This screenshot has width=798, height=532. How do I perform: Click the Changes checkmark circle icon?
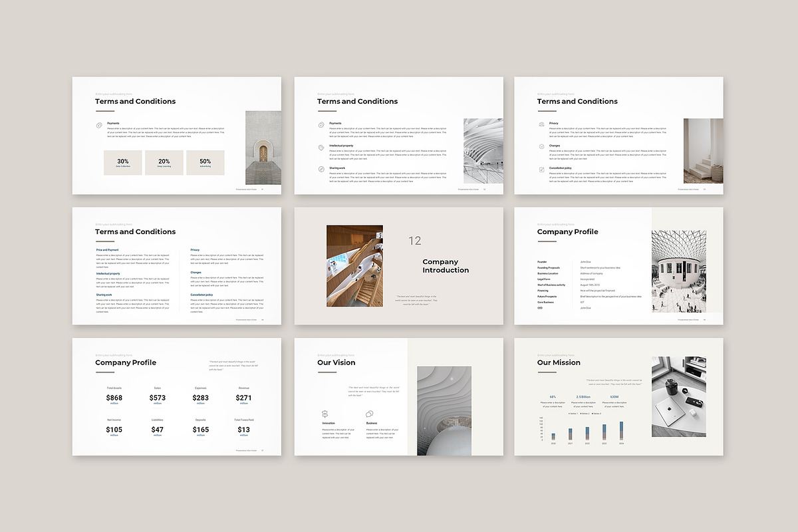click(x=541, y=146)
